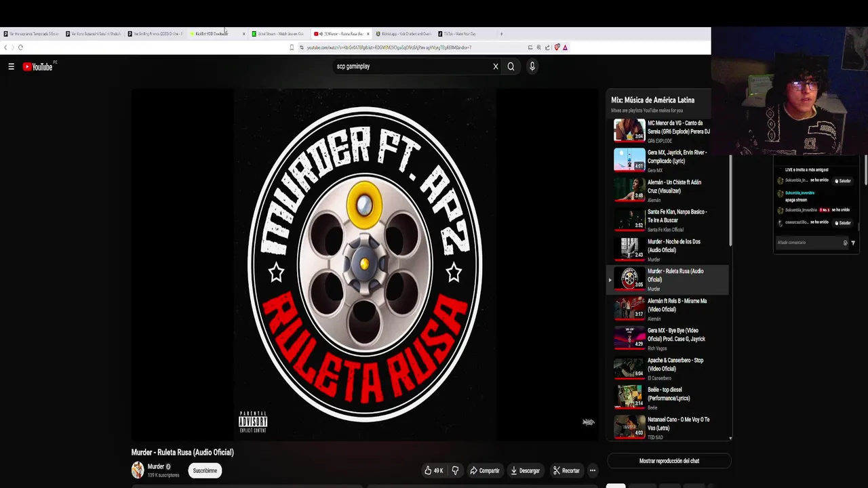Click the apaga stream chat message
The width and height of the screenshot is (868, 488).
796,200
